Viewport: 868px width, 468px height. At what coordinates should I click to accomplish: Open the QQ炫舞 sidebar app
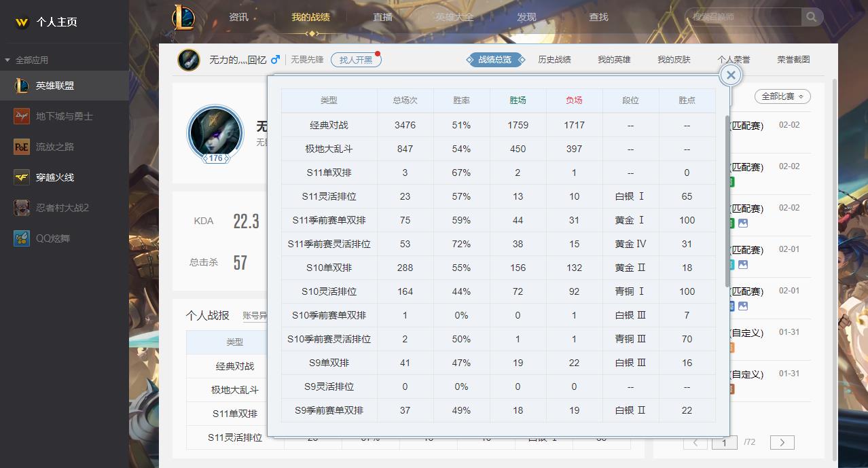64,238
